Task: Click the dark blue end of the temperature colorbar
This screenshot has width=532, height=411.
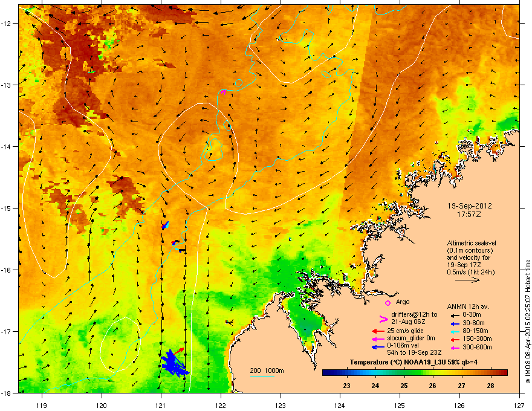Action: [x=328, y=373]
